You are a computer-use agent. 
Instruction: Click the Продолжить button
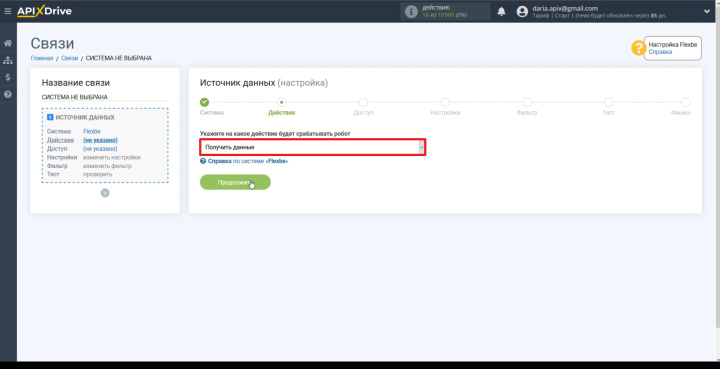(x=235, y=182)
